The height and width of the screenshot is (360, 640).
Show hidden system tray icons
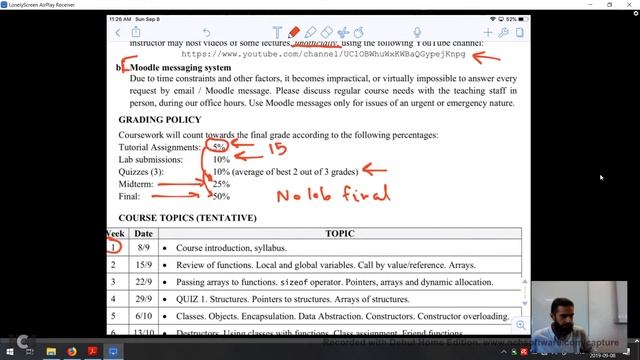tap(504, 352)
